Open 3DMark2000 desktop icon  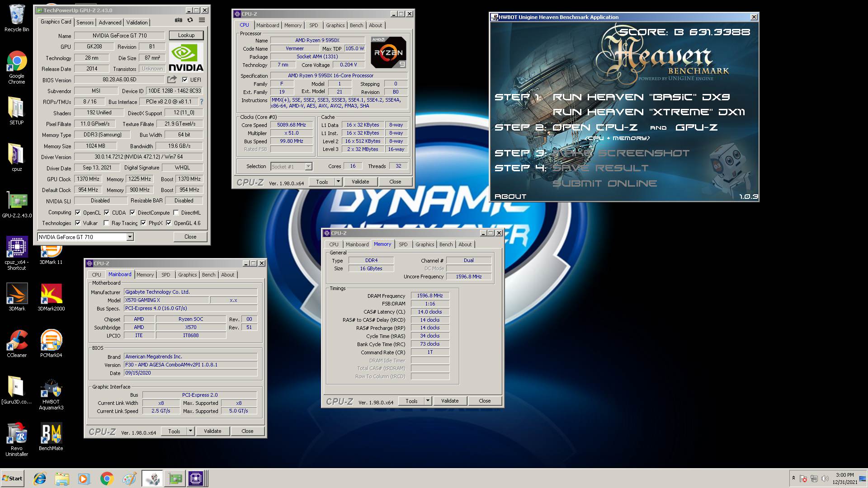coord(51,297)
